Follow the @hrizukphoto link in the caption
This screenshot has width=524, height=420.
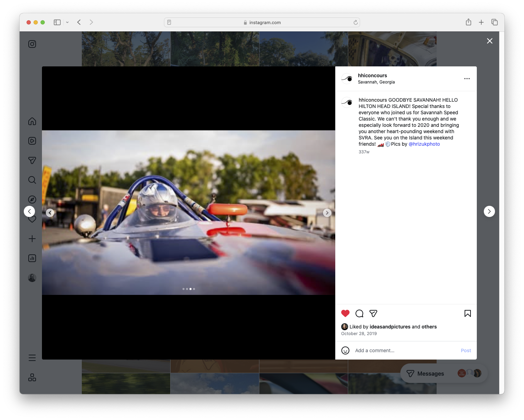[x=424, y=144]
